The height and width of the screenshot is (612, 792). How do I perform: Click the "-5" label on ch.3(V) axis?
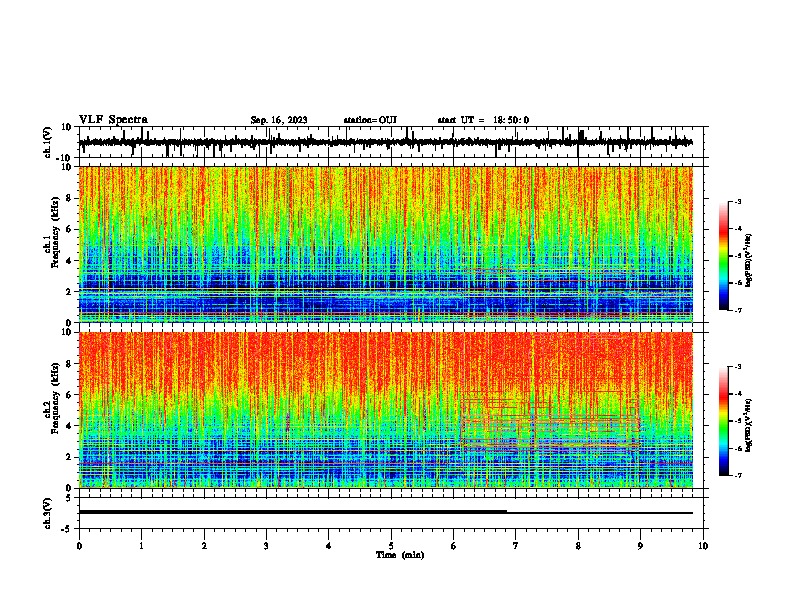pyautogui.click(x=68, y=529)
